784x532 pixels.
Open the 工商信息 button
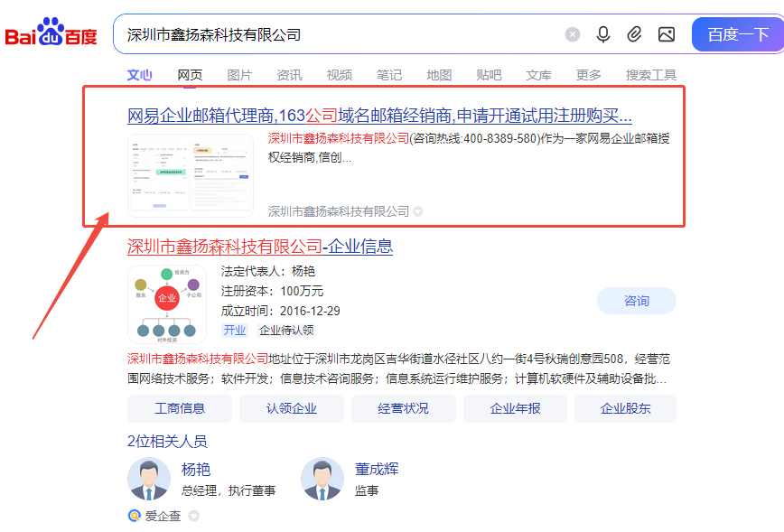tap(180, 408)
